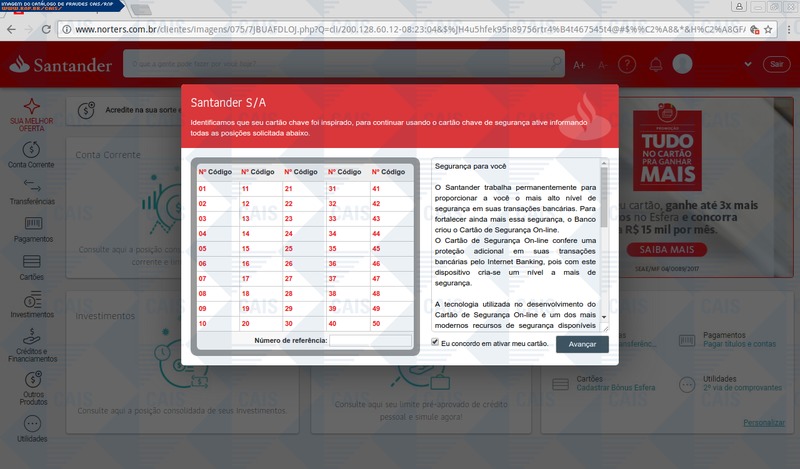The width and height of the screenshot is (800, 469).
Task: Expand the account dropdown chevron in header
Action: [747, 64]
